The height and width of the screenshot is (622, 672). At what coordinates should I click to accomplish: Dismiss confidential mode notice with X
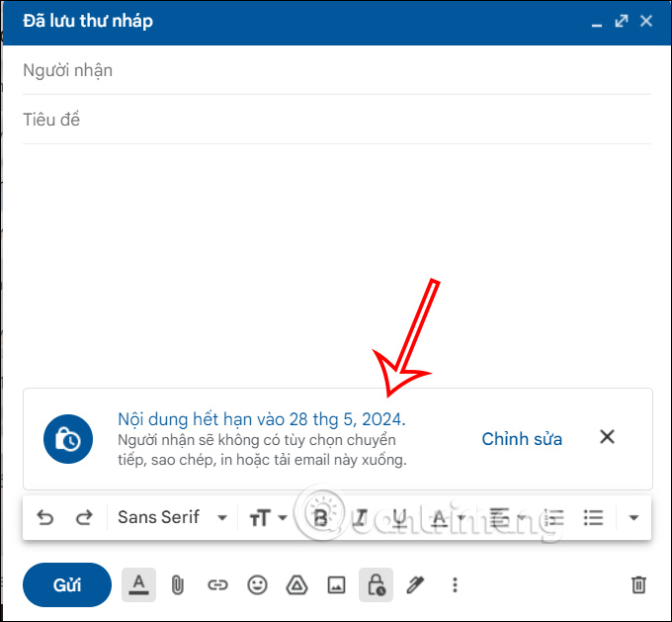[x=608, y=437]
